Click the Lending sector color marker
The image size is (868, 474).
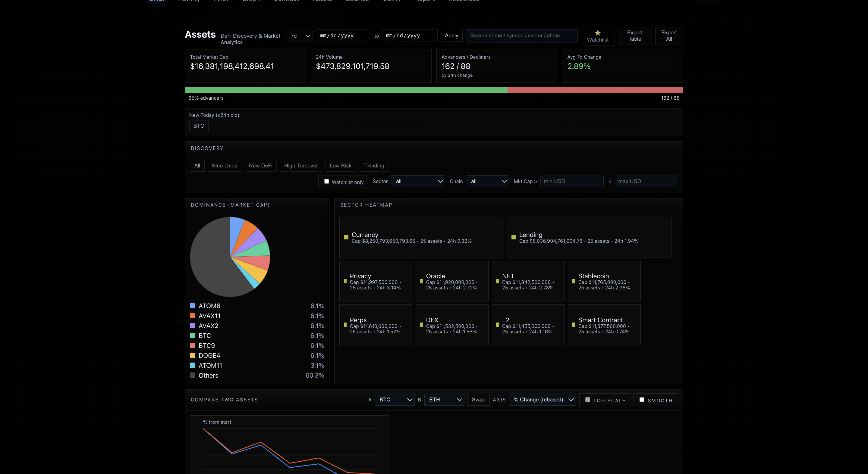click(x=514, y=237)
